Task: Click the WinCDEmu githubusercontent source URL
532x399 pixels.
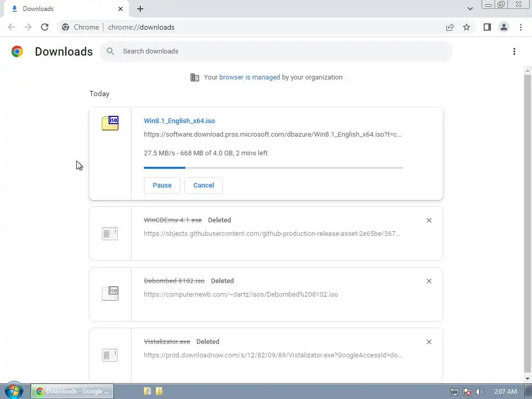Action: coord(272,233)
